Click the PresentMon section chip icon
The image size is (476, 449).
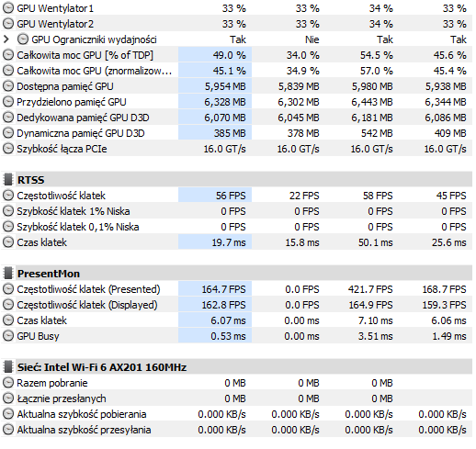point(8,274)
